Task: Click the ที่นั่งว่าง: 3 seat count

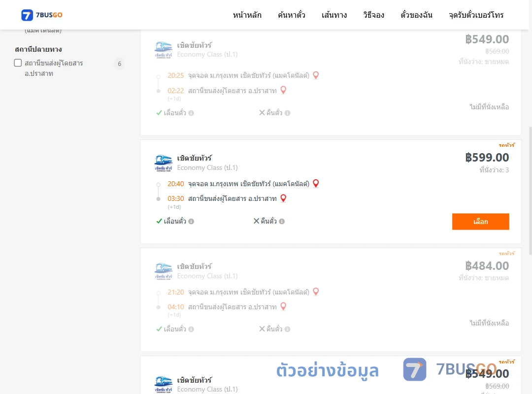Action: coord(494,170)
